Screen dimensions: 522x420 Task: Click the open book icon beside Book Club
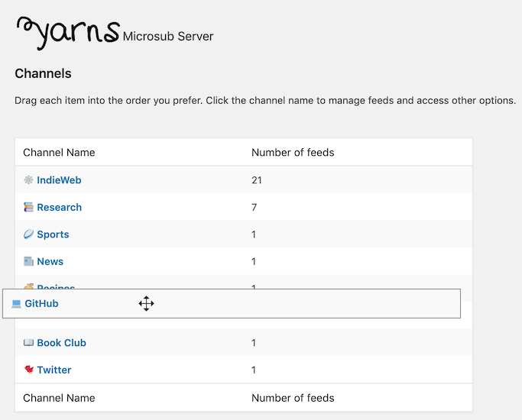[x=28, y=343]
